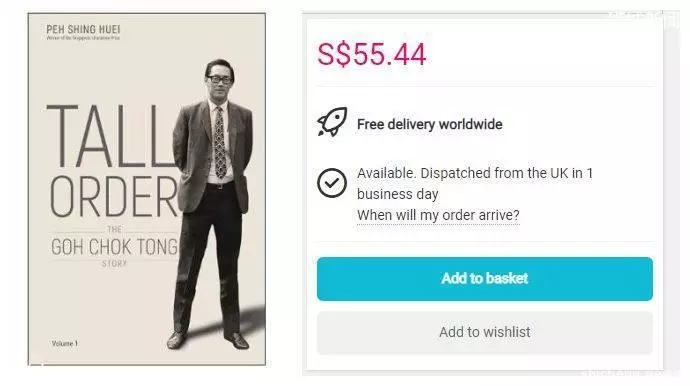Open the 'When will my order arrive?' link
This screenshot has width=690, height=386.
coord(438,215)
